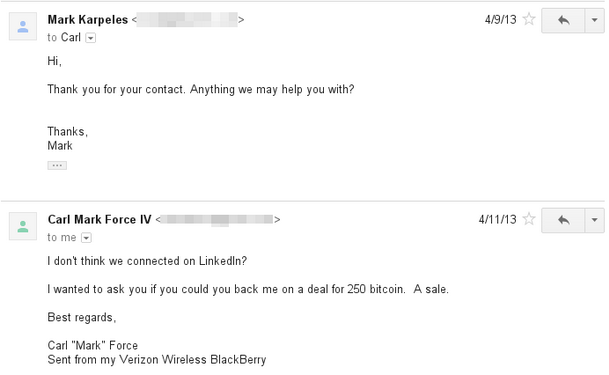Open more options dropdown beside first reply button
Image resolution: width=609 pixels, height=375 pixels.
pyautogui.click(x=595, y=20)
